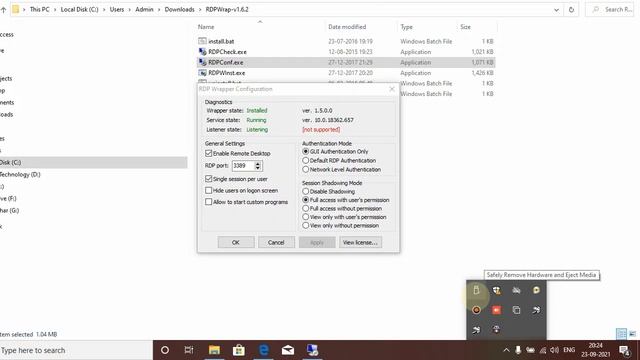Viewport: 640px width, 360px height.
Task: Expand chevron after Local Disk (C:) breadcrumb
Action: pos(104,9)
